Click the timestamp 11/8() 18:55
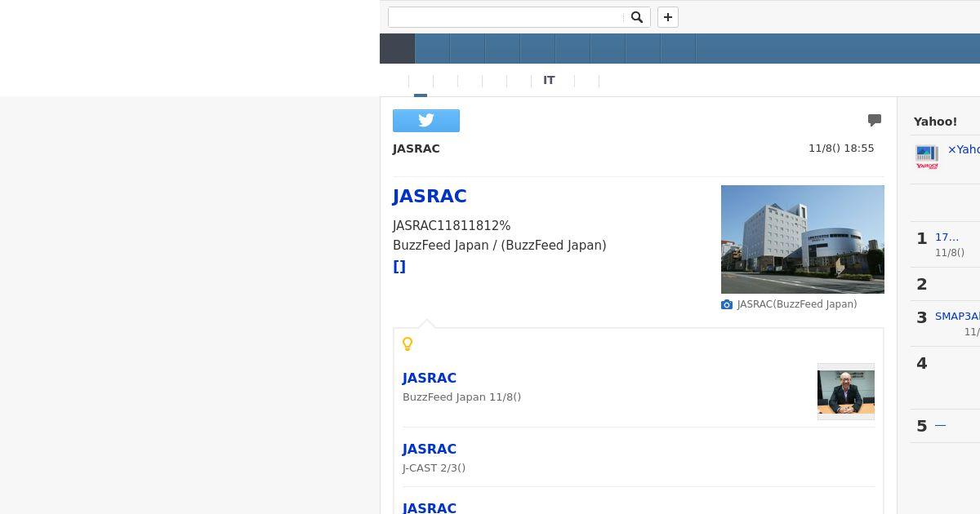The height and width of the screenshot is (514, 980). point(841,148)
